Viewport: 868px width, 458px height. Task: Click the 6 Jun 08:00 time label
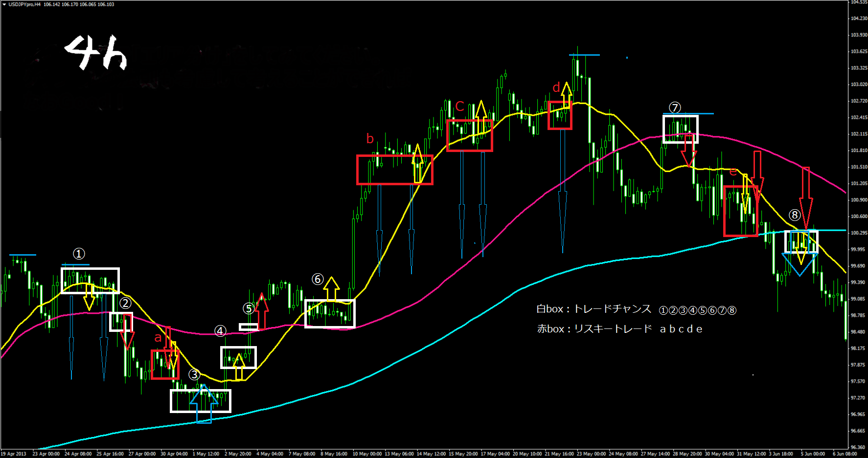tap(845, 454)
